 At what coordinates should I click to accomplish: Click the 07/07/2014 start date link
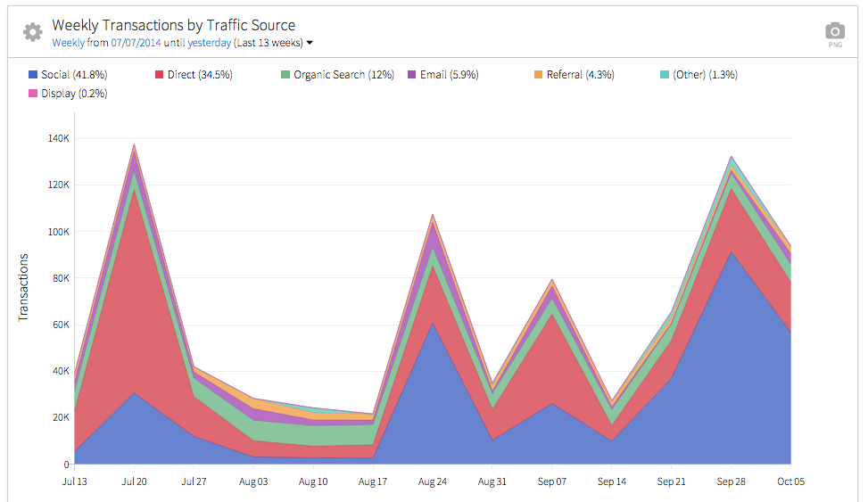coord(136,43)
